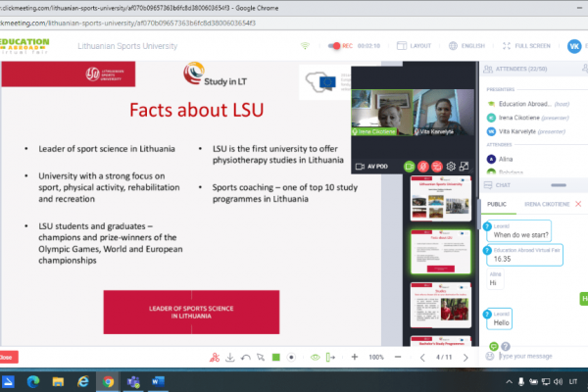This screenshot has height=392, width=588.
Task: Switch to the PUBLIC chat tab
Action: [497, 204]
